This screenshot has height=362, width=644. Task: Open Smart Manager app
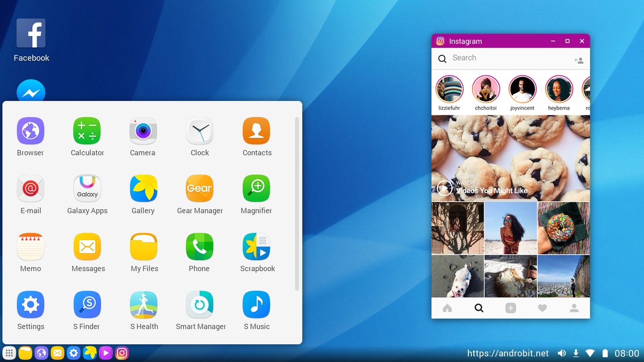200,305
